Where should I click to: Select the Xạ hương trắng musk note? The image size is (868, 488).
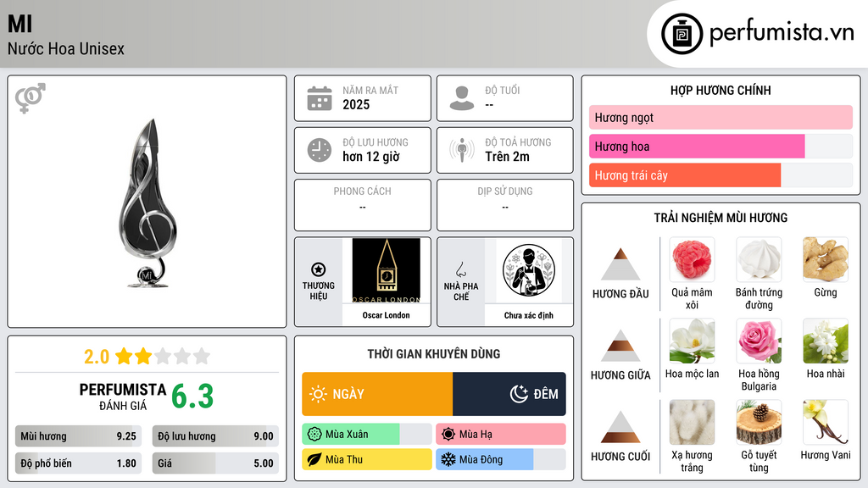click(692, 422)
